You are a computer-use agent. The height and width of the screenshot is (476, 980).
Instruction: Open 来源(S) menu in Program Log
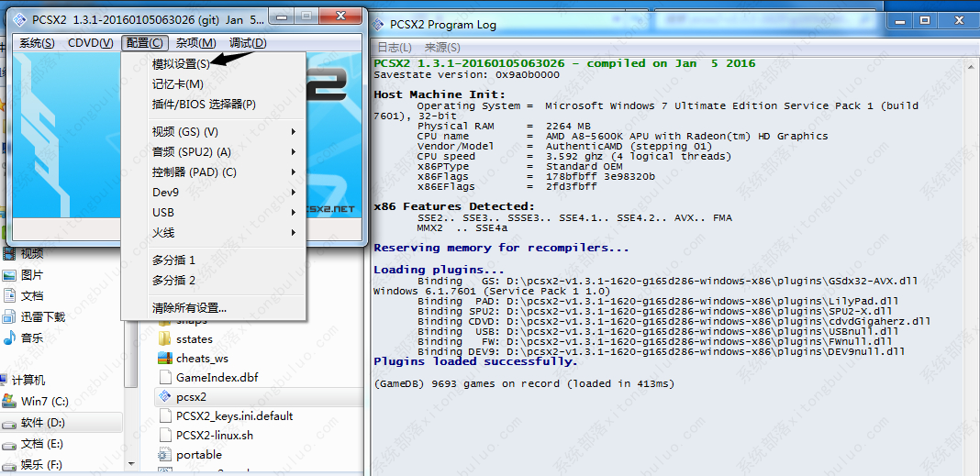pyautogui.click(x=442, y=48)
